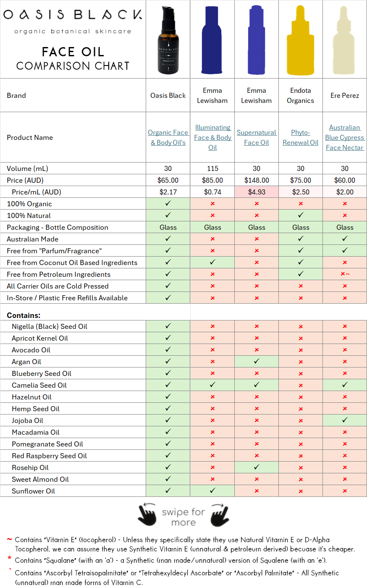Click the red cross under Ere Perez Petroleum row
Viewport: 367px width, 588px height.
click(343, 274)
